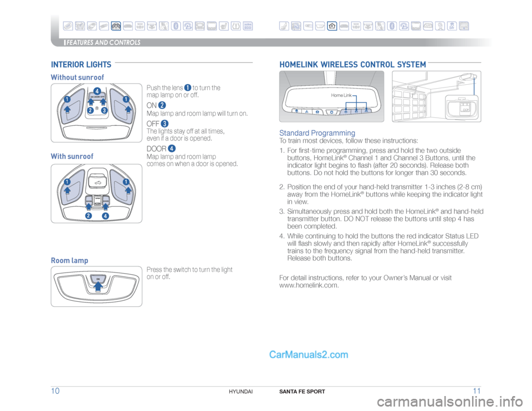
Task: Select the highlighted interior lights icon in left strip
Action: 116,26
